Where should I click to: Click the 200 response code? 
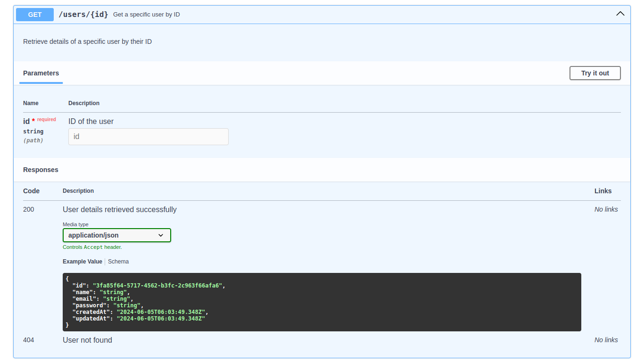(28, 209)
